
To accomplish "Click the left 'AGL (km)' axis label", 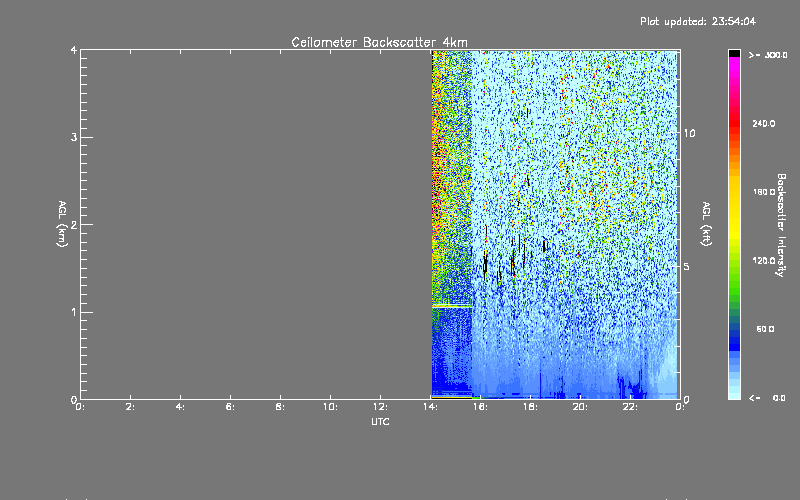I will pyautogui.click(x=62, y=224).
